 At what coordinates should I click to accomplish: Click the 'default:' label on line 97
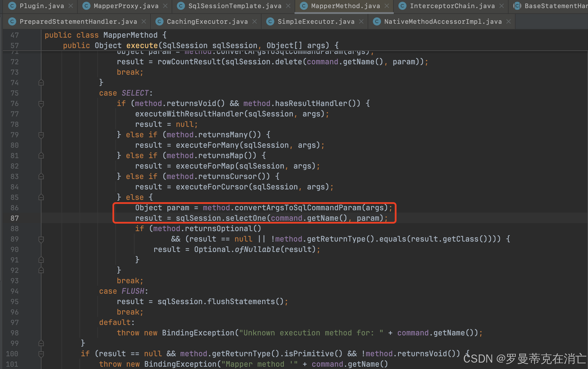(117, 322)
